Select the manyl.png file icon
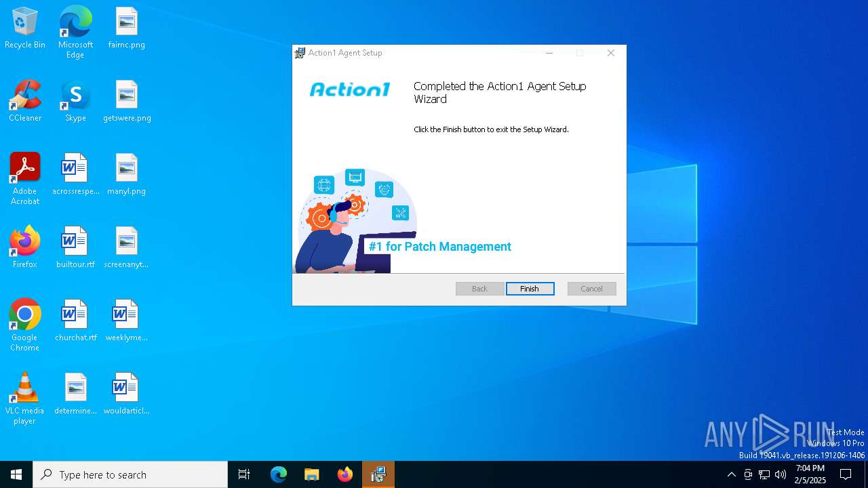868x488 pixels. pos(127,175)
